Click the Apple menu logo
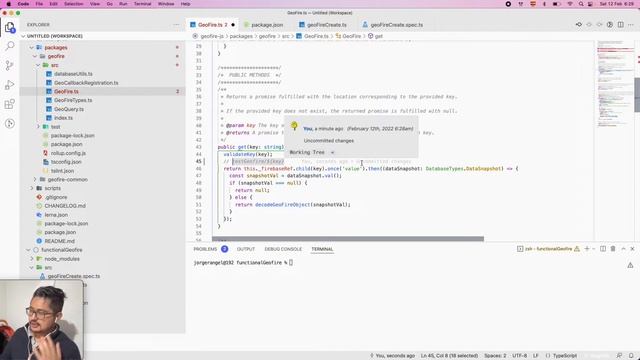Screen dimensions: 640x360 tap(9, 4)
